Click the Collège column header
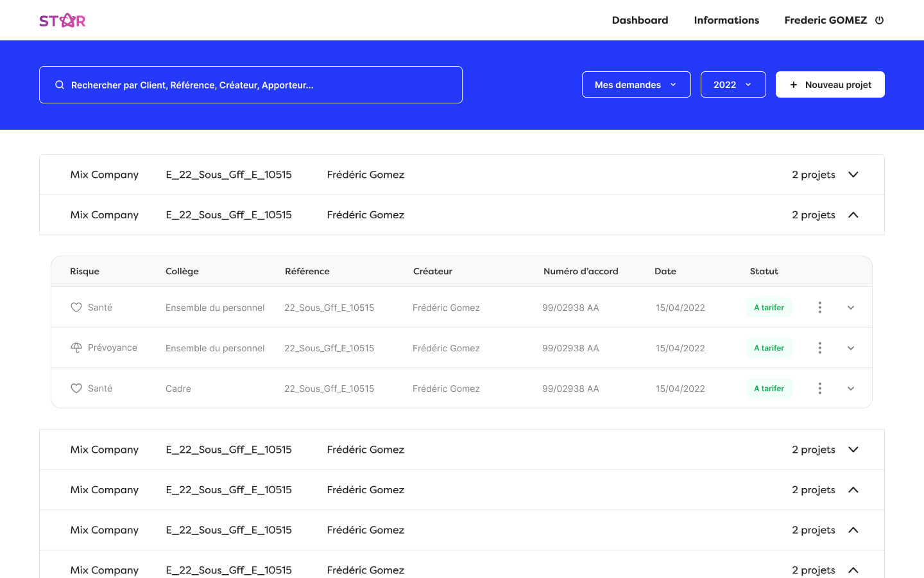Image resolution: width=924 pixels, height=578 pixels. click(182, 272)
